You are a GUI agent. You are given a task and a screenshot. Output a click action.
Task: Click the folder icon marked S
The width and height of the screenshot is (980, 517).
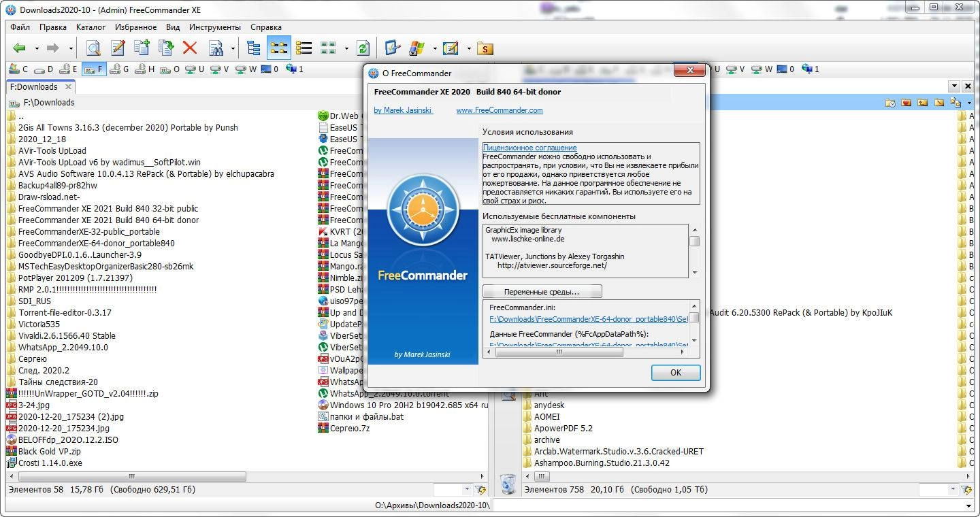(x=485, y=48)
